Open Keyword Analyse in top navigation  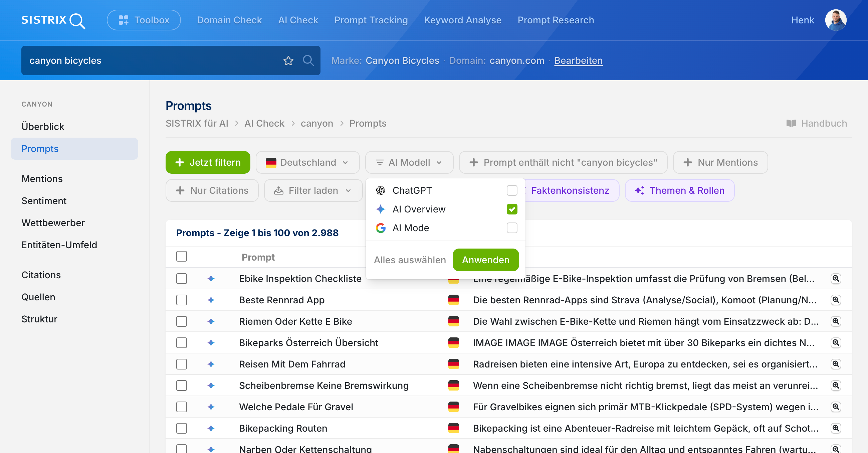pyautogui.click(x=462, y=20)
